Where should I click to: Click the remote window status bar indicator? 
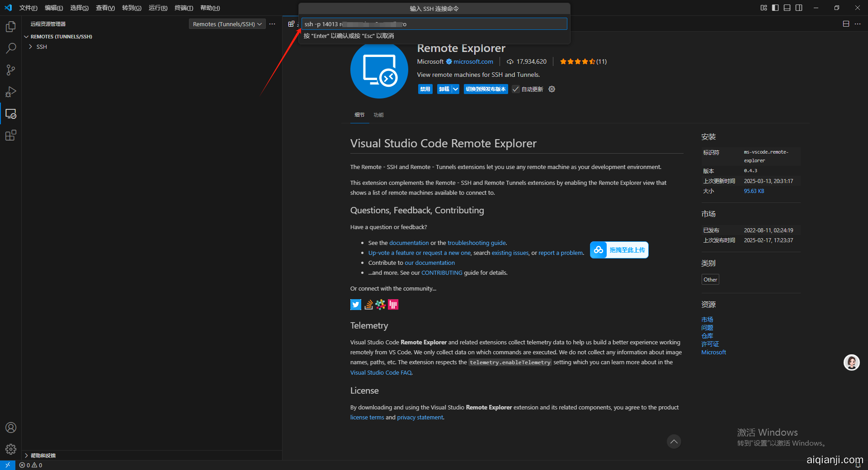8,465
